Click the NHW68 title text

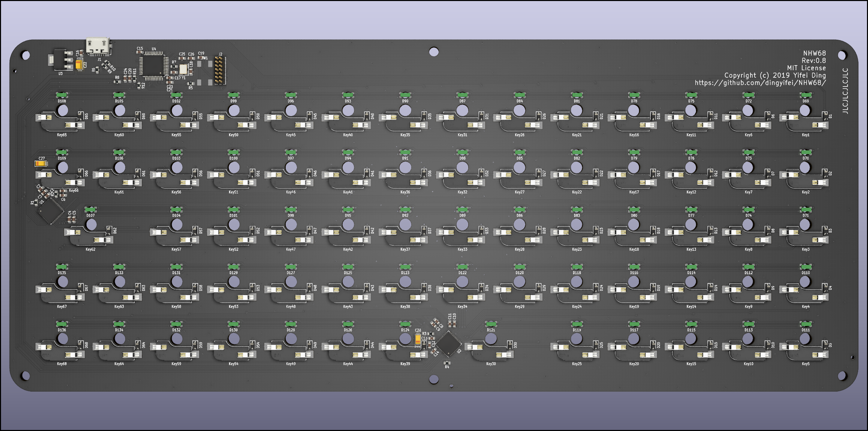(815, 53)
